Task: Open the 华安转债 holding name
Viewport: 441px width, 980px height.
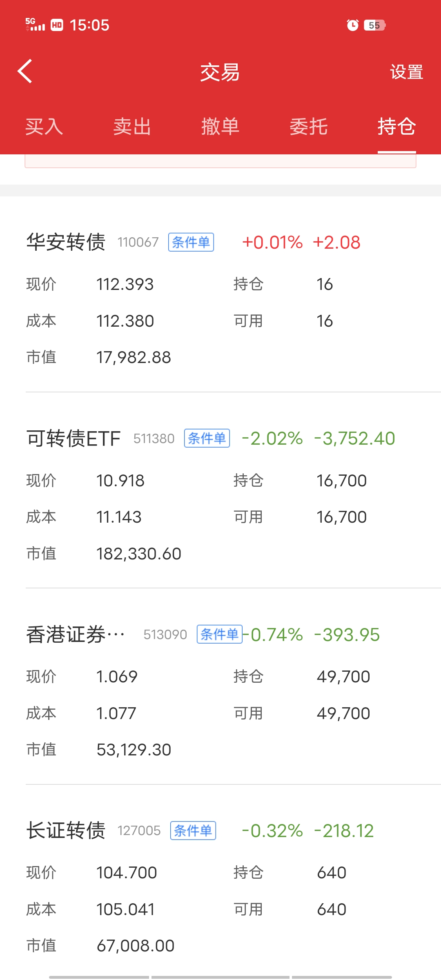Action: pos(66,242)
